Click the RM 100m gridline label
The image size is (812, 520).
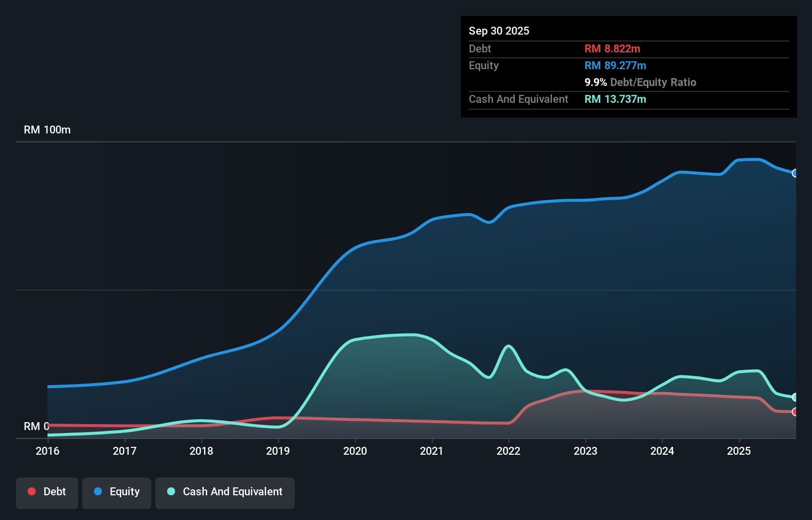(47, 130)
